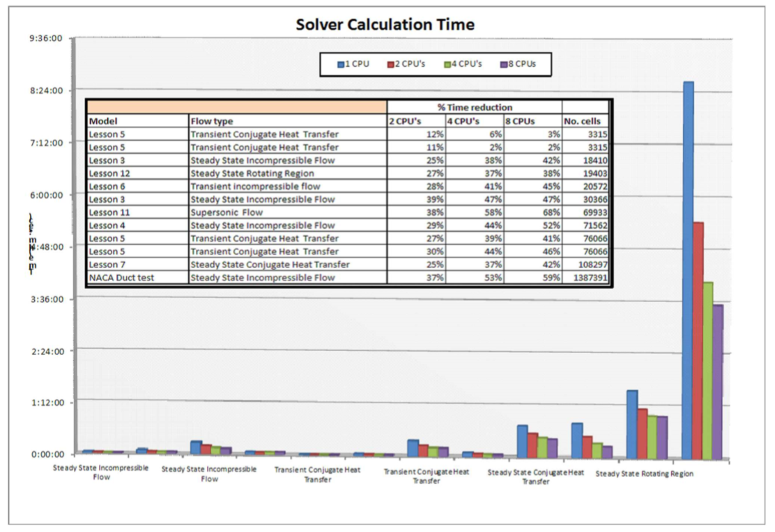Select the Model column header in table
The width and height of the screenshot is (775, 532).
(x=104, y=121)
